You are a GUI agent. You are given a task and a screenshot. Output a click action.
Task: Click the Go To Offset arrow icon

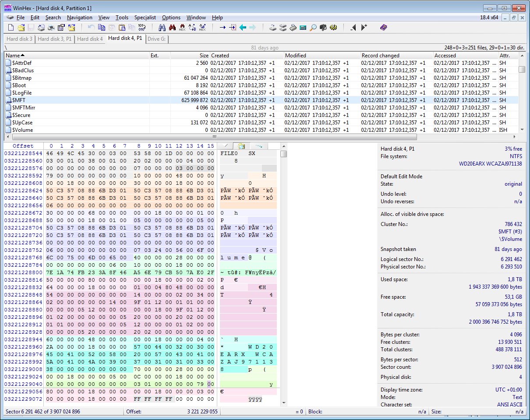tap(223, 28)
